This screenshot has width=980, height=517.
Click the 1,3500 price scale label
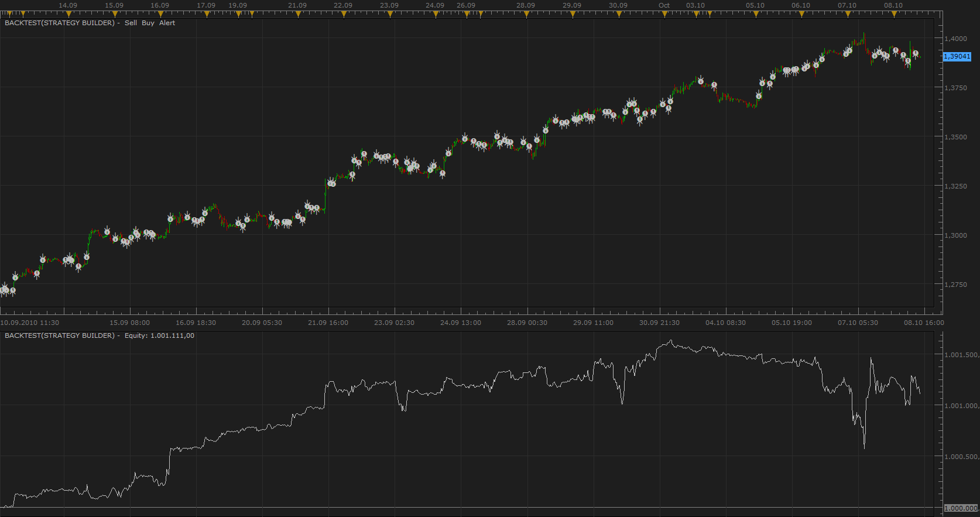coord(956,137)
